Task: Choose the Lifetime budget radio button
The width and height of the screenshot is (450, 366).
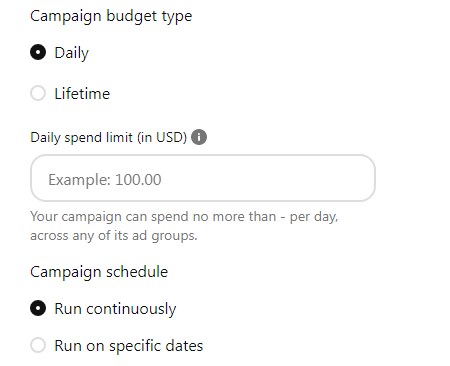Action: tap(38, 93)
